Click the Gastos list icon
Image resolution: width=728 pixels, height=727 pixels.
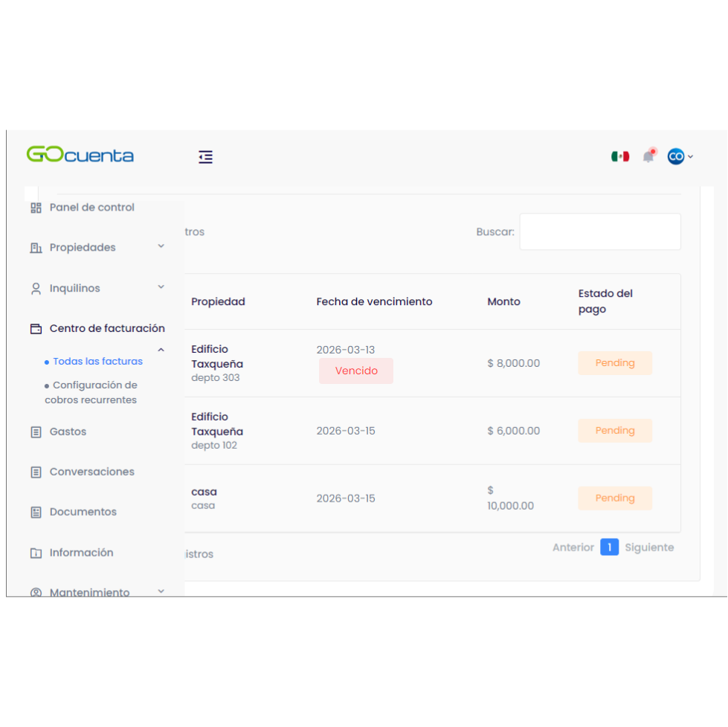(x=36, y=432)
